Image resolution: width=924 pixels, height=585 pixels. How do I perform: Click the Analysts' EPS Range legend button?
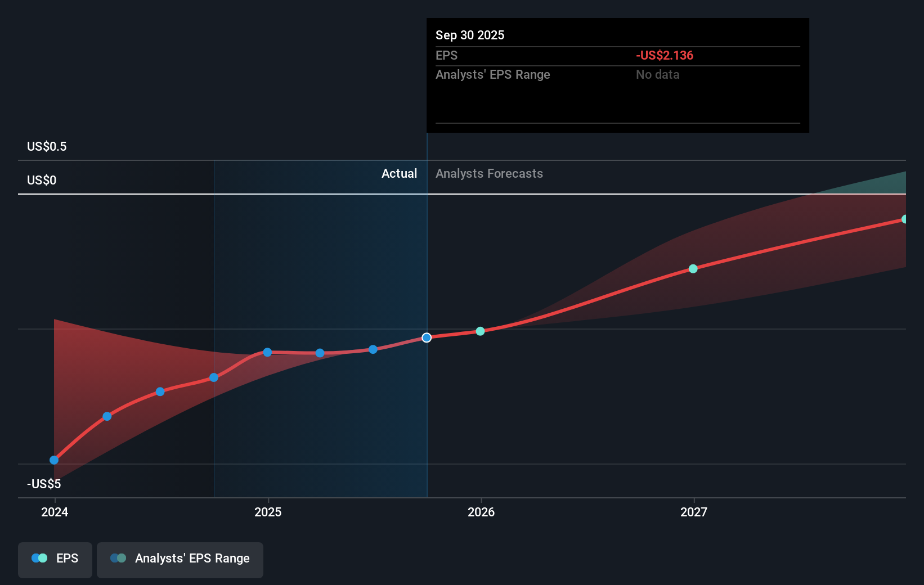coord(180,559)
